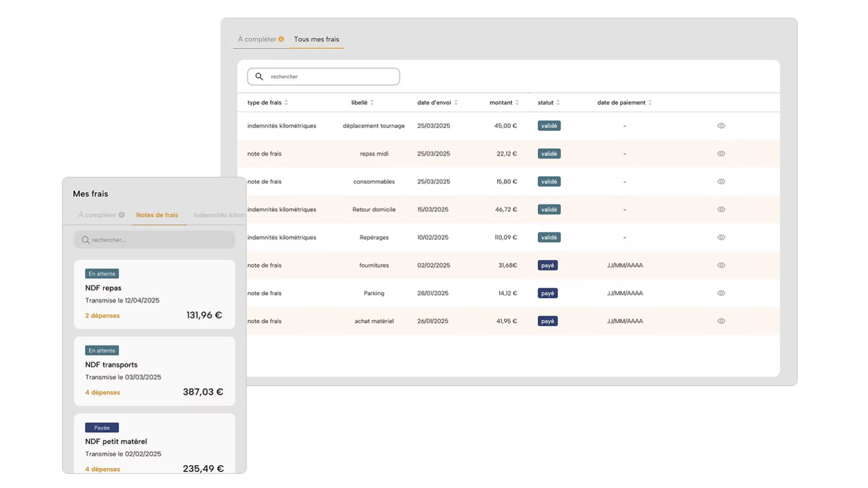Click eye icon for achat matériel row
This screenshot has height=488, width=868.
point(721,321)
